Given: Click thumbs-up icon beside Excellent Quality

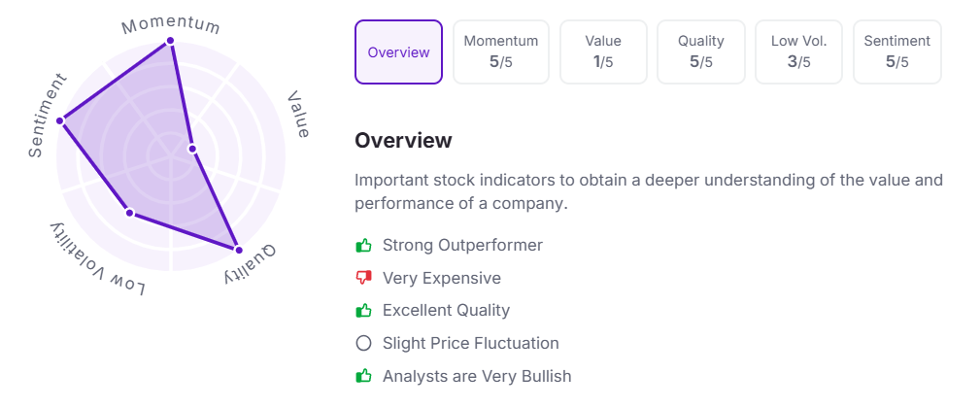Looking at the screenshot, I should [x=364, y=310].
